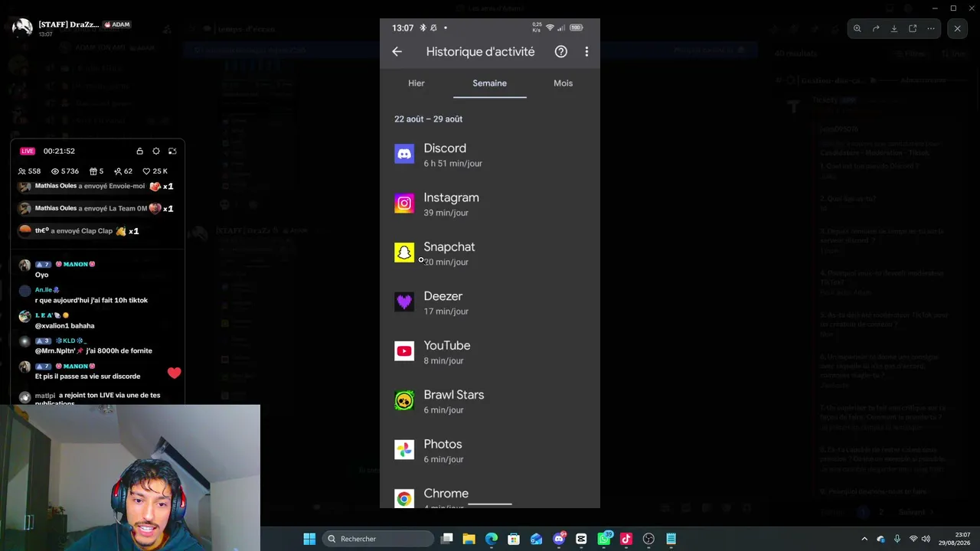The height and width of the screenshot is (551, 980).
Task: Open the Deezer app icon entry
Action: pyautogui.click(x=404, y=302)
